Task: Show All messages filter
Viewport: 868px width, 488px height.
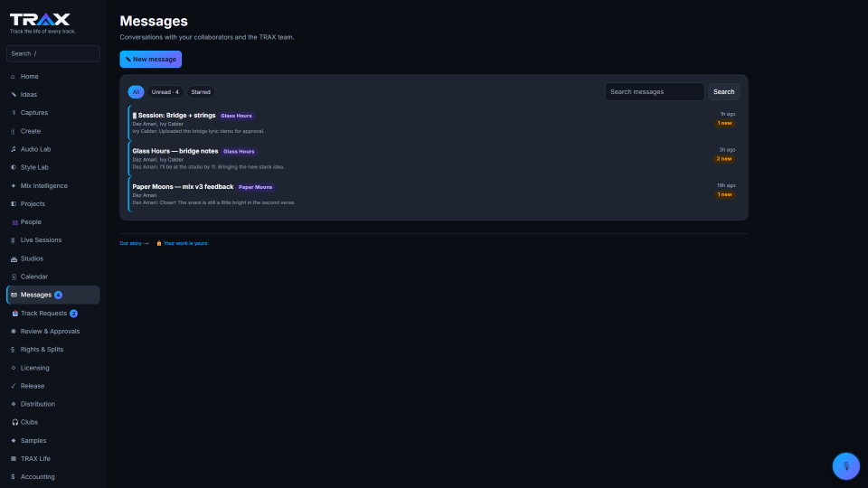Action: coord(136,92)
